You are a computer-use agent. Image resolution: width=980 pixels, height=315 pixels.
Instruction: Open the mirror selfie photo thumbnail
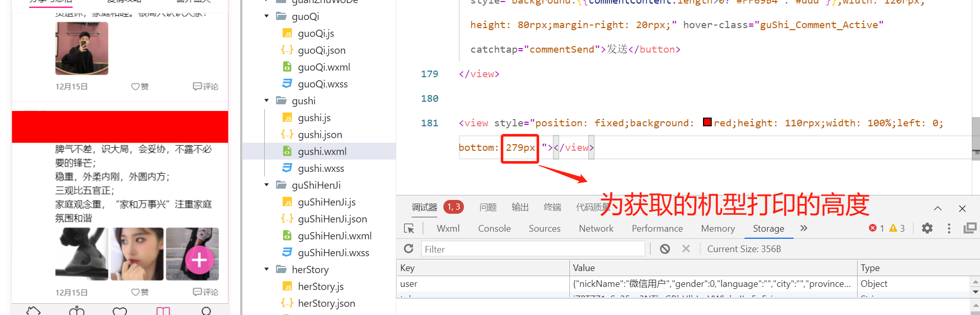(x=82, y=49)
